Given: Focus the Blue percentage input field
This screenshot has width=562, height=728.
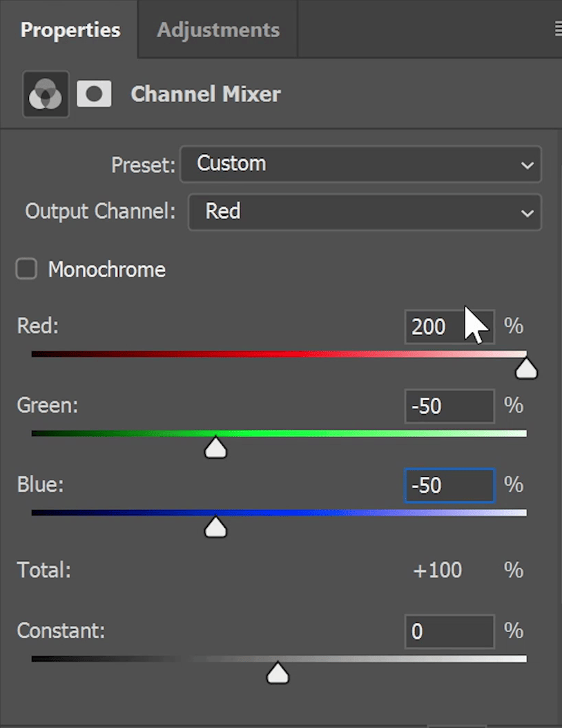Looking at the screenshot, I should 449,486.
